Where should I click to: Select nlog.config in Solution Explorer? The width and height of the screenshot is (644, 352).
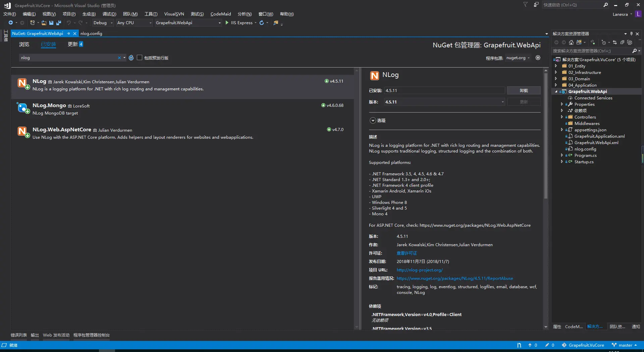[585, 149]
